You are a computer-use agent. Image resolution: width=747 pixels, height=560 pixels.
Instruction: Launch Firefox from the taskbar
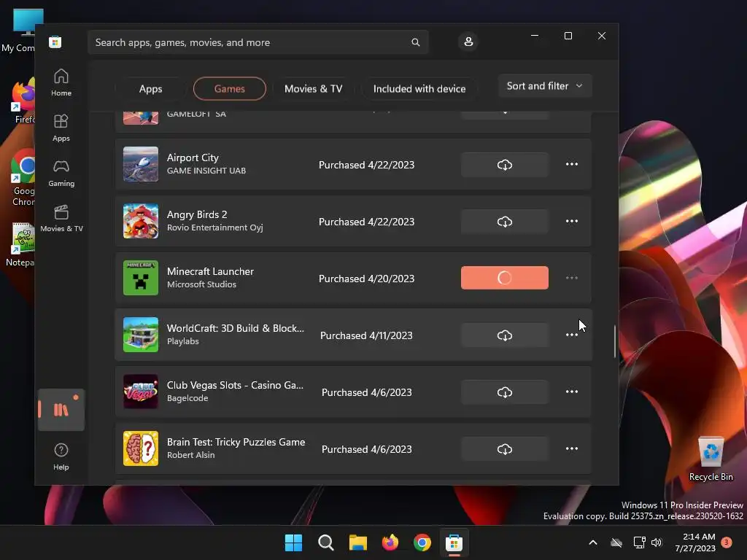tap(390, 542)
